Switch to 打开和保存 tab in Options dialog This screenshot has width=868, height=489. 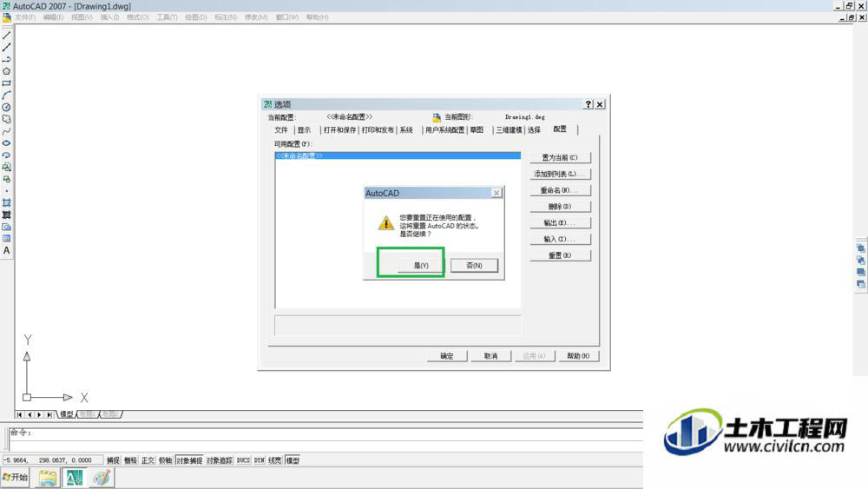pos(340,130)
